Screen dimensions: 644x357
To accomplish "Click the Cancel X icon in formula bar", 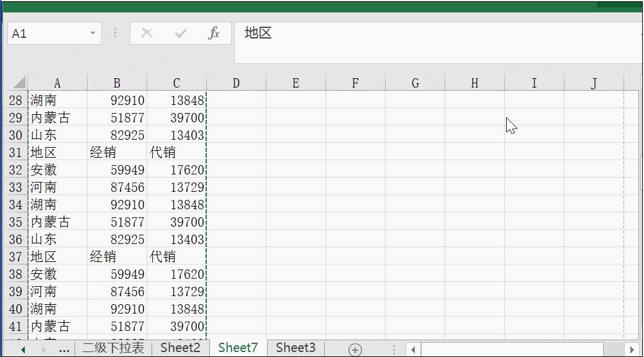I will pos(147,34).
